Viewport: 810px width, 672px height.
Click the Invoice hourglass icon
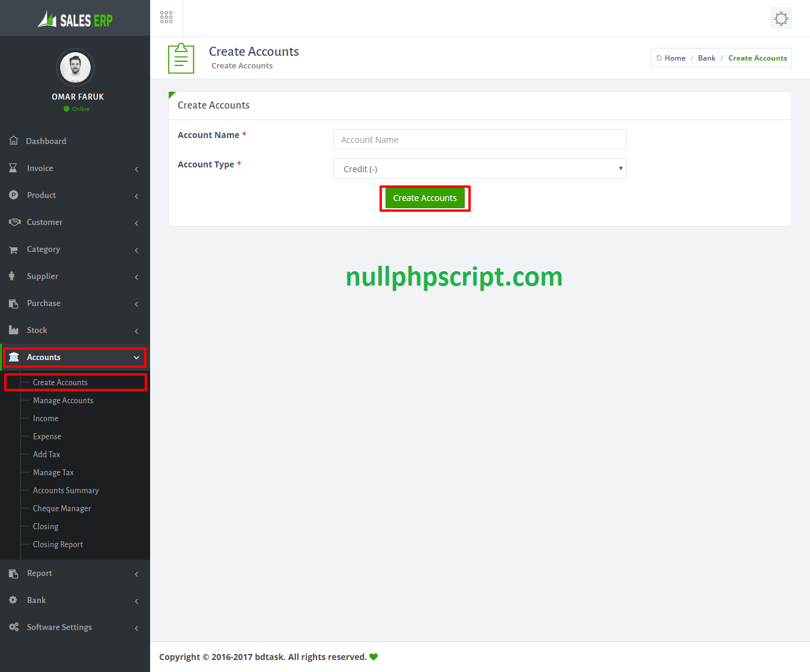click(13, 168)
